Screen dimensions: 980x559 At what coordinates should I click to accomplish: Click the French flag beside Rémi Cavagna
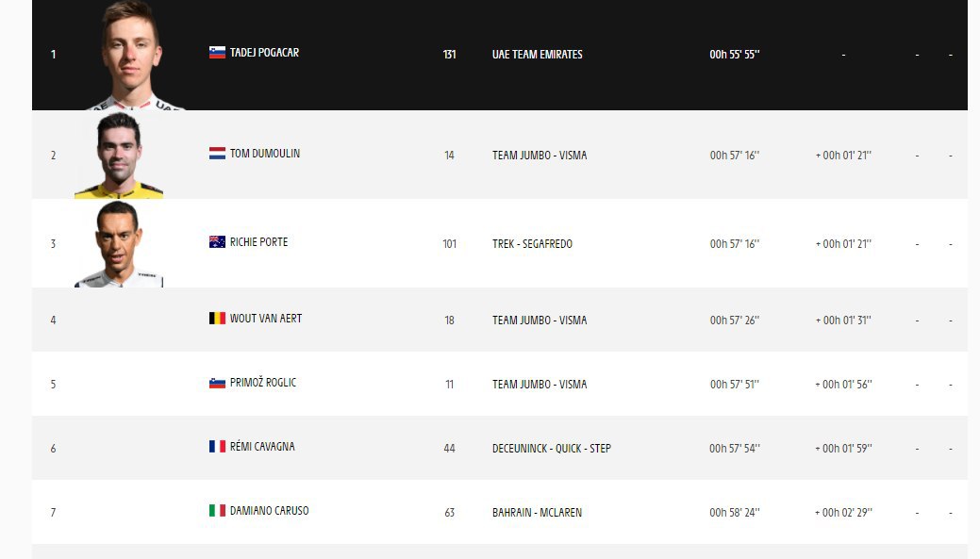point(217,447)
